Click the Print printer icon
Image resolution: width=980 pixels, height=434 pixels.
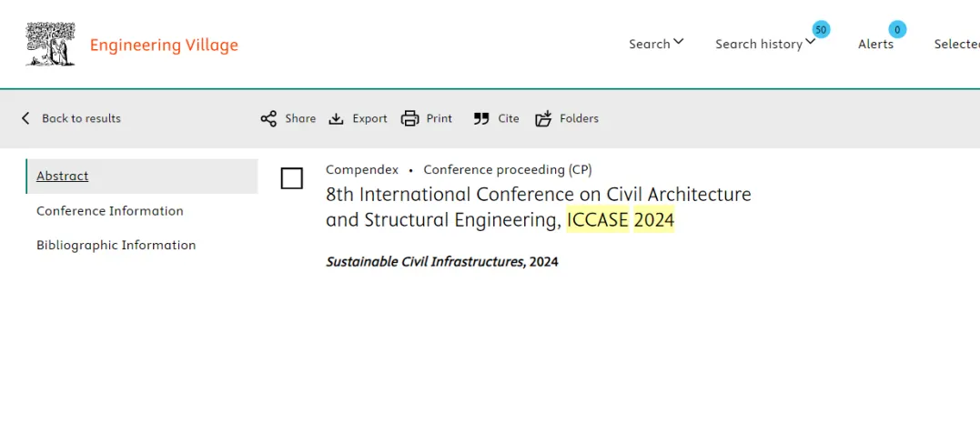tap(410, 118)
